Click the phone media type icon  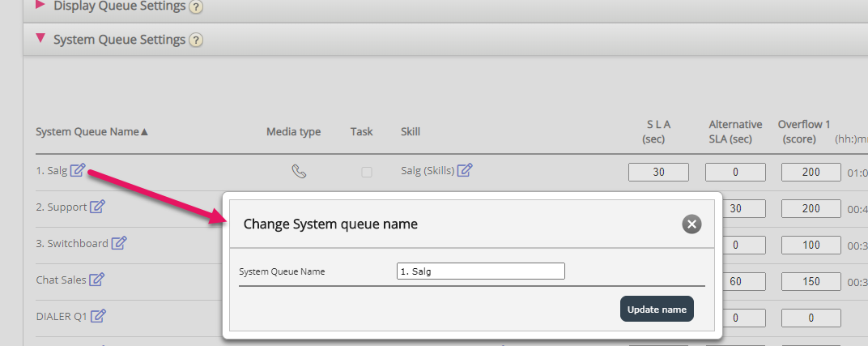(299, 172)
